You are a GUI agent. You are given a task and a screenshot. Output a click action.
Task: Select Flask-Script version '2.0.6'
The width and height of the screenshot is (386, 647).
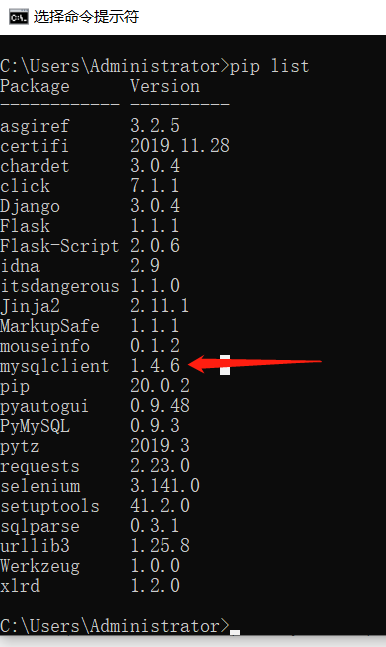[155, 246]
